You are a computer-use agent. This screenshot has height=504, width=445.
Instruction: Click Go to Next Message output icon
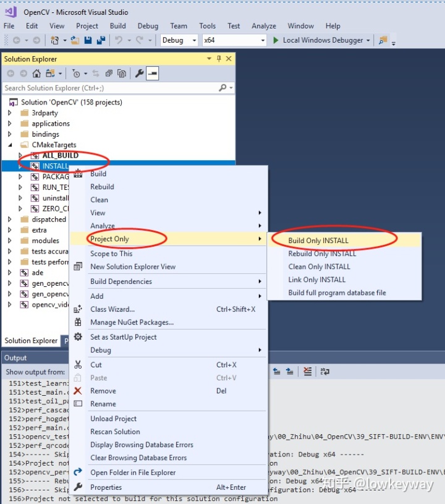click(x=289, y=372)
